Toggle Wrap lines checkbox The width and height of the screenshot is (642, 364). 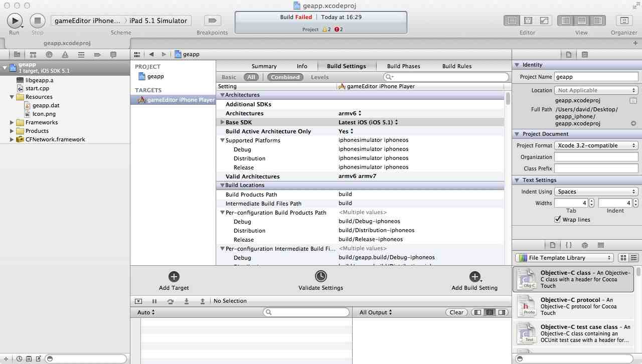click(x=557, y=220)
